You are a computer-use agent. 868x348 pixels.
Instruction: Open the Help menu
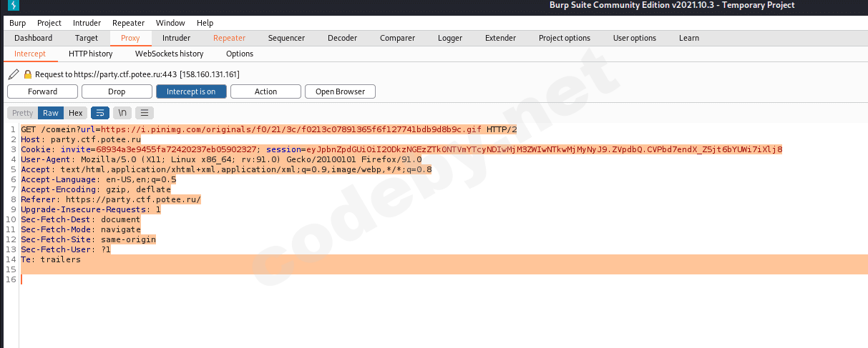[x=205, y=23]
